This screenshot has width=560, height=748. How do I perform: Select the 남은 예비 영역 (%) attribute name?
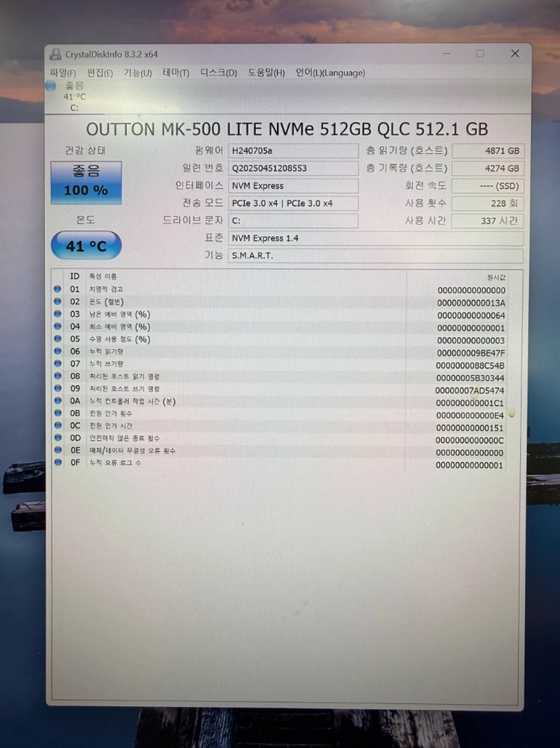[x=119, y=314]
